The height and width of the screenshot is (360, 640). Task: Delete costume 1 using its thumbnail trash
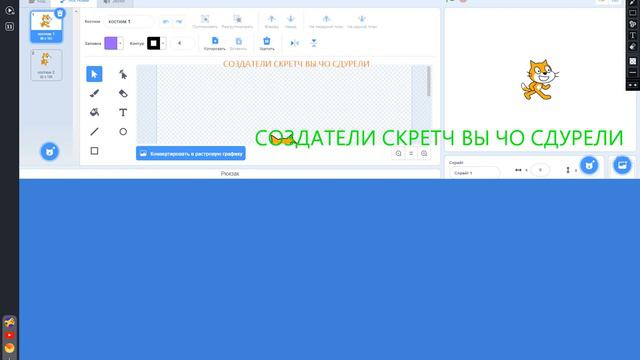[x=60, y=13]
